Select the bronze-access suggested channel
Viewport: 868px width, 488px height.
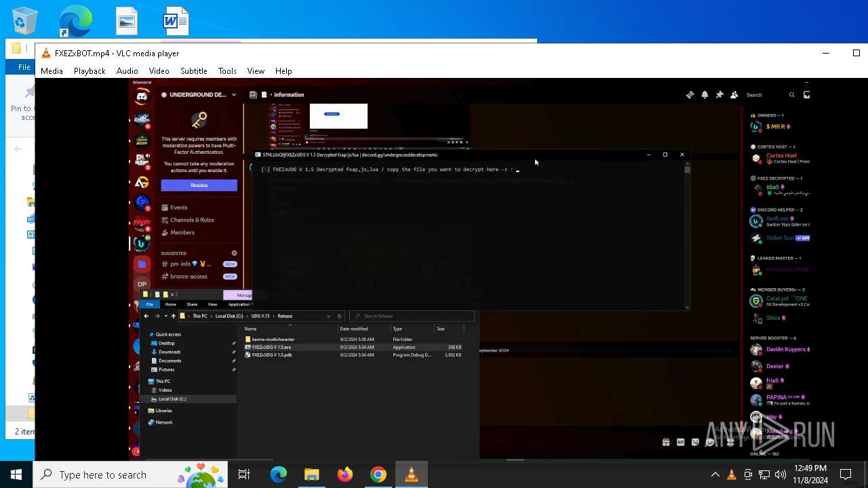click(199, 277)
